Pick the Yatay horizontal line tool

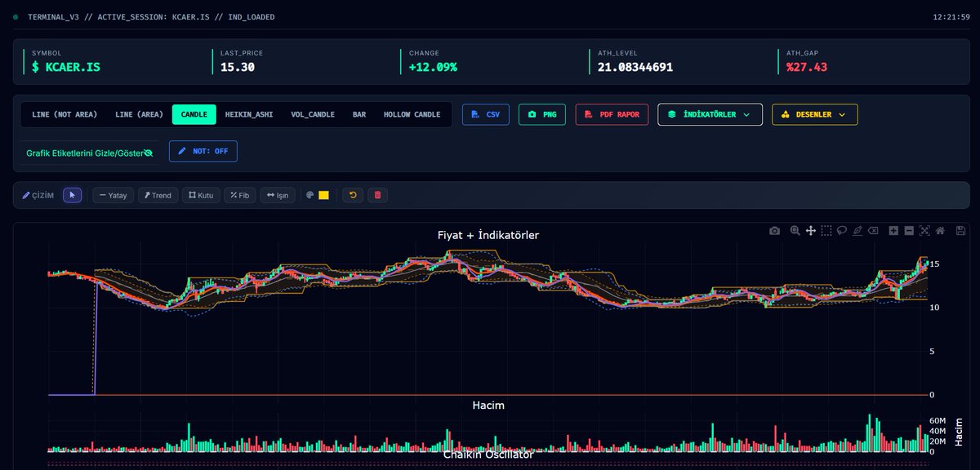114,195
